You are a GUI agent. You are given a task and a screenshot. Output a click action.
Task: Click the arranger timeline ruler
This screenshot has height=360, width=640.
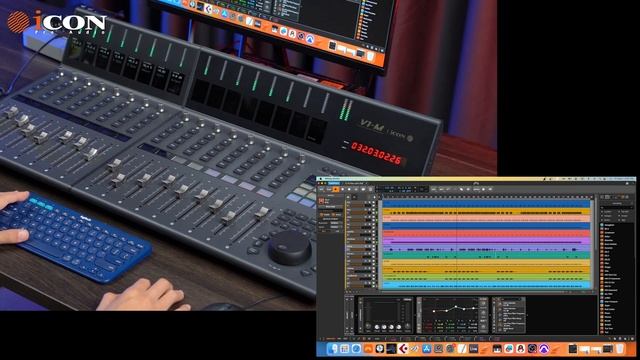pyautogui.click(x=487, y=197)
